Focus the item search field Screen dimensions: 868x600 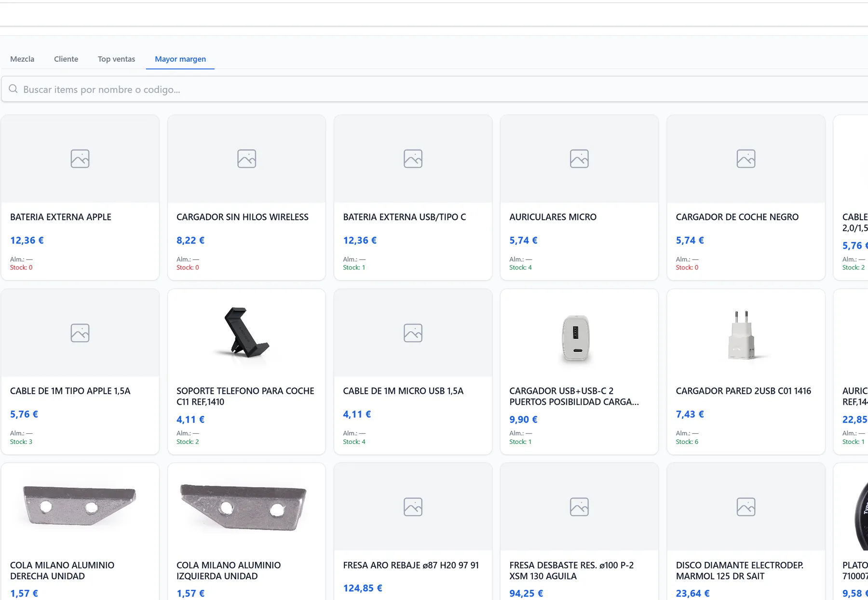coord(434,89)
